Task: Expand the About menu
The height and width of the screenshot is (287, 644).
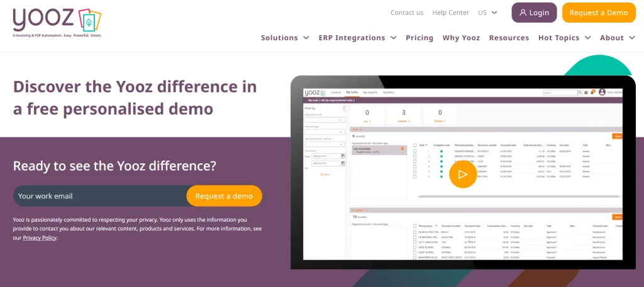Action: 618,38
